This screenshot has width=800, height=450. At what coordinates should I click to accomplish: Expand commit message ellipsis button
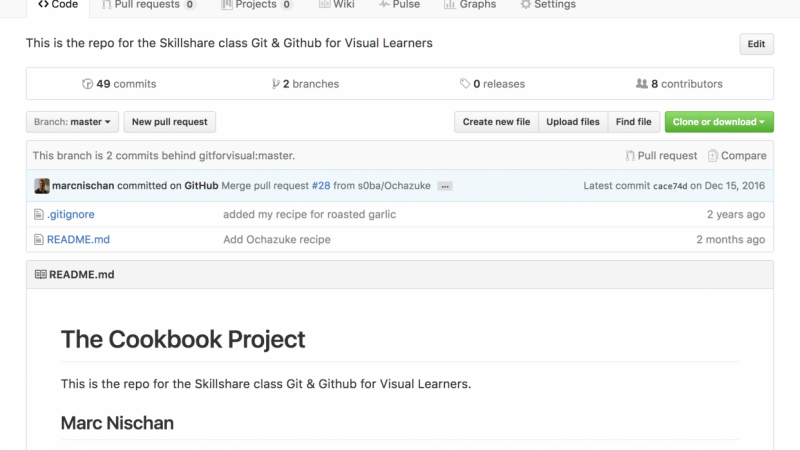point(445,186)
